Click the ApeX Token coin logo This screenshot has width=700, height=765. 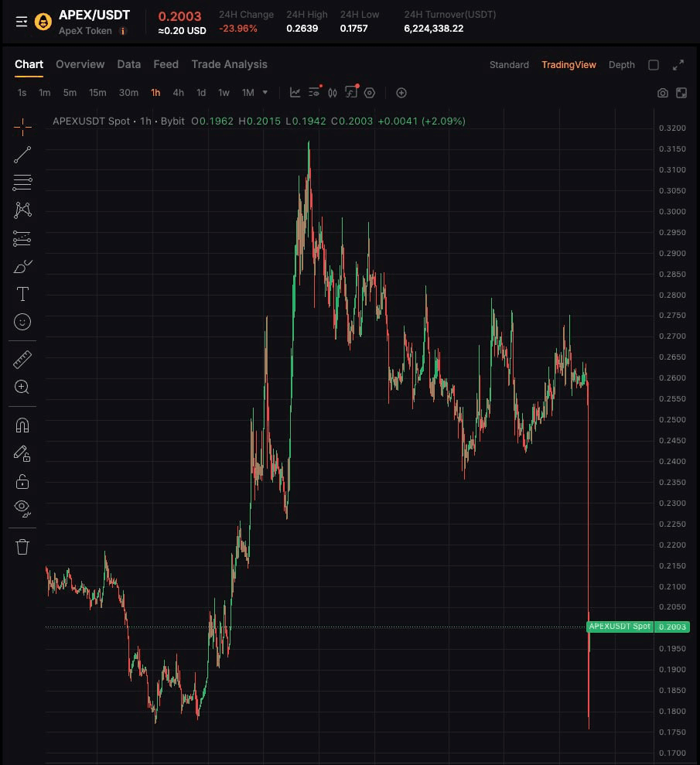coord(43,22)
